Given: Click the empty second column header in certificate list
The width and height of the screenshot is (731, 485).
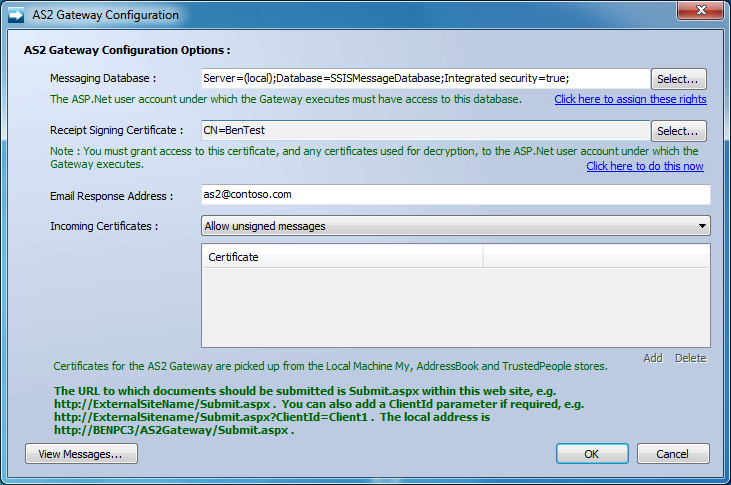Looking at the screenshot, I should point(596,257).
